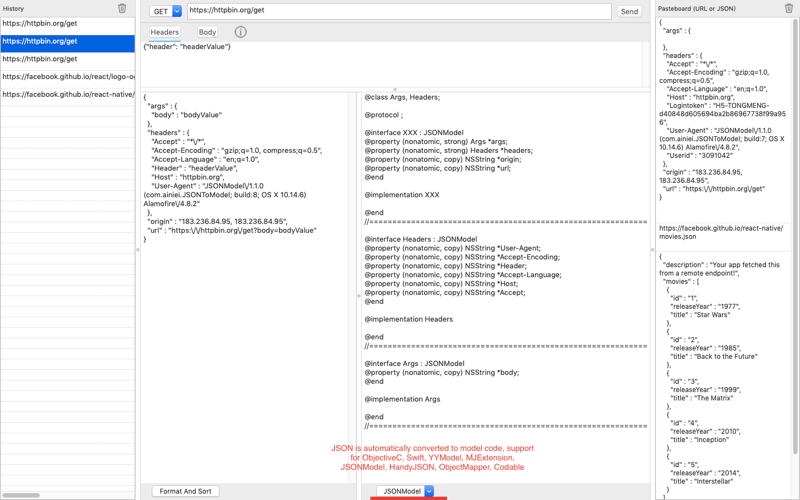Clear history with the trash icon
The height and width of the screenshot is (500, 800).
pos(122,8)
